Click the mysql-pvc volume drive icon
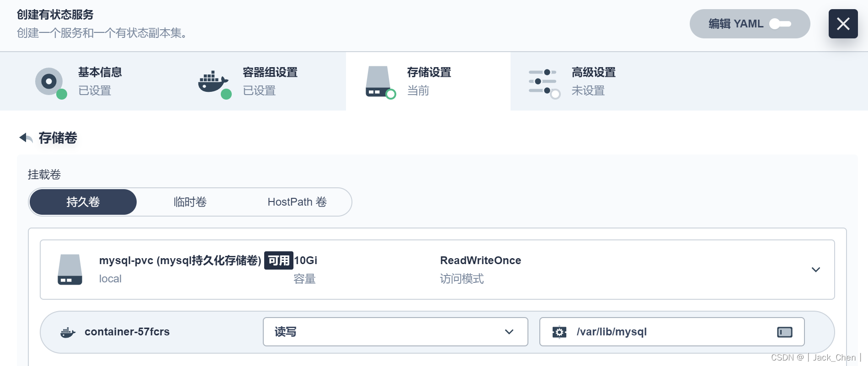Viewport: 868px width, 366px height. [70, 270]
